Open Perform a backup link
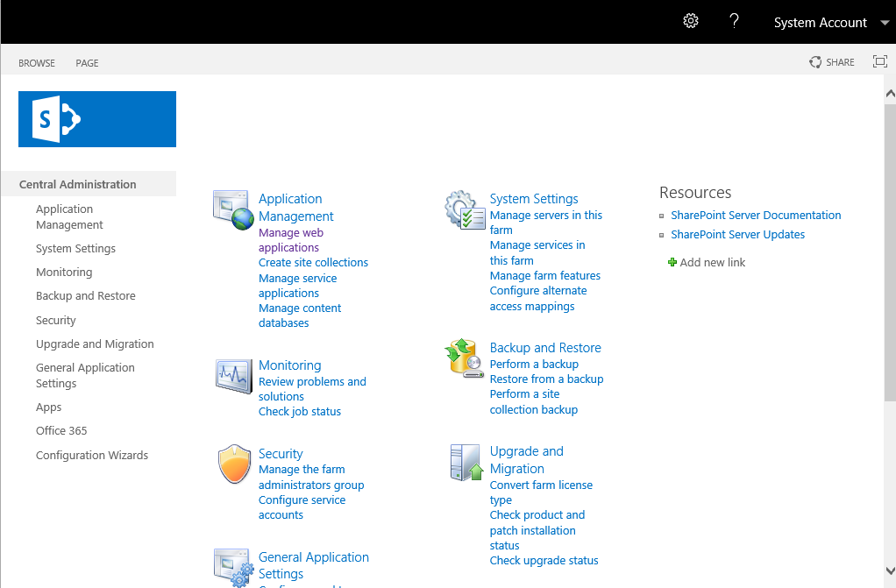 tap(534, 364)
